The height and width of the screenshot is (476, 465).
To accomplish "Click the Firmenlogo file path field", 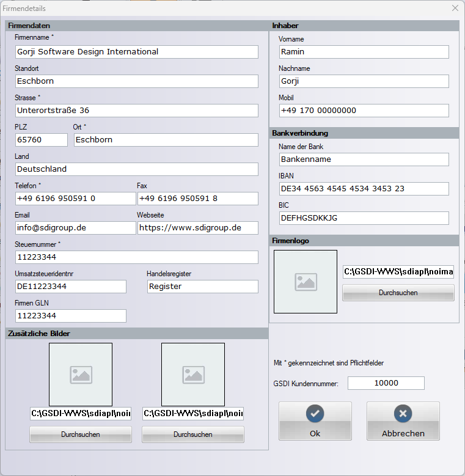I will [398, 272].
